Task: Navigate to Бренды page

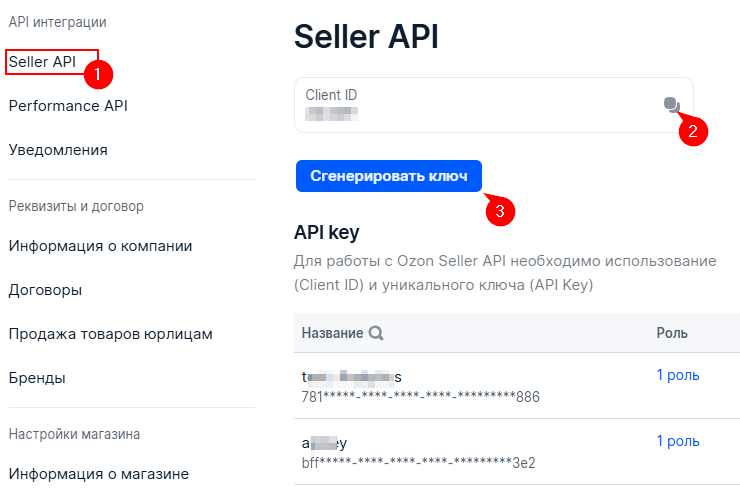Action: tap(37, 378)
